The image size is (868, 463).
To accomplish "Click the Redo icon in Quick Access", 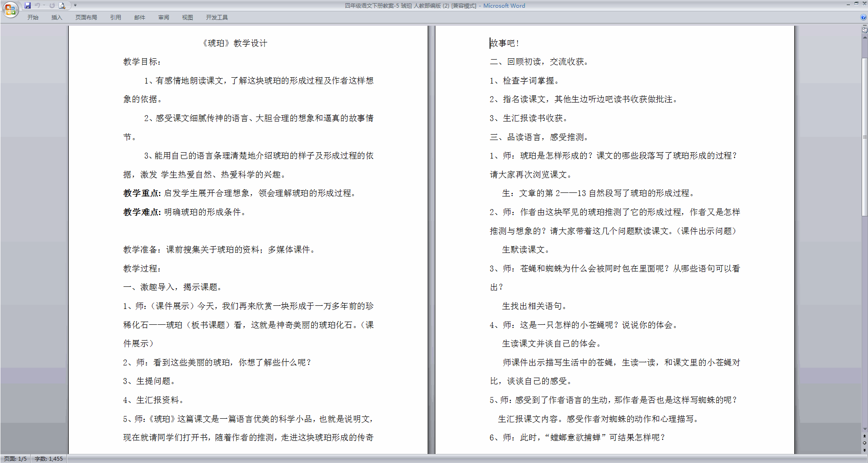I will pos(52,5).
